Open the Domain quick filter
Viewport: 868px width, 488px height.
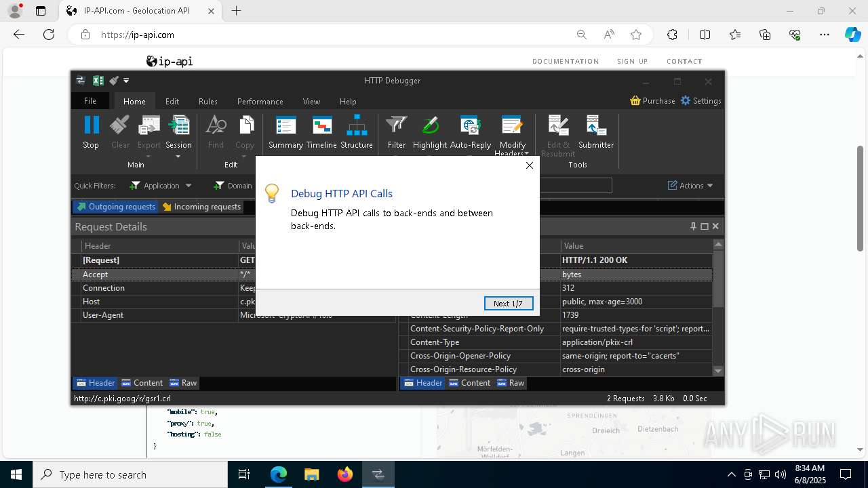(x=233, y=186)
